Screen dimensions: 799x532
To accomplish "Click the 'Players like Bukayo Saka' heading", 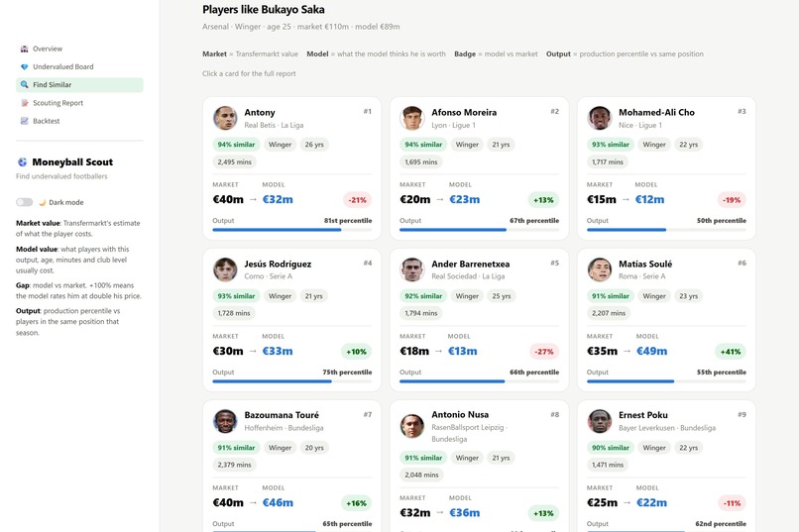I will tap(264, 10).
